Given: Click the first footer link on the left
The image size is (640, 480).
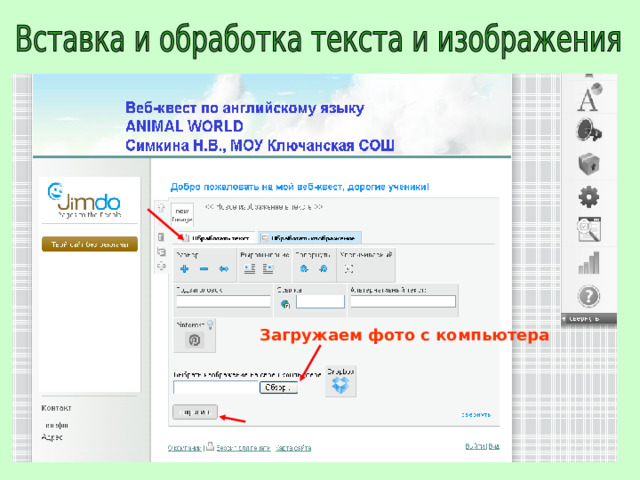Looking at the screenshot, I should [184, 448].
